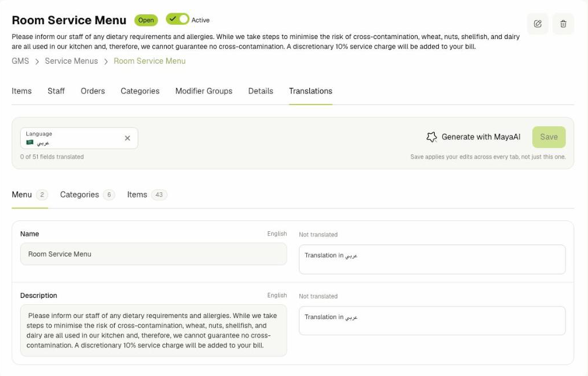
Task: Click the Name translation input field
Action: pyautogui.click(x=432, y=259)
